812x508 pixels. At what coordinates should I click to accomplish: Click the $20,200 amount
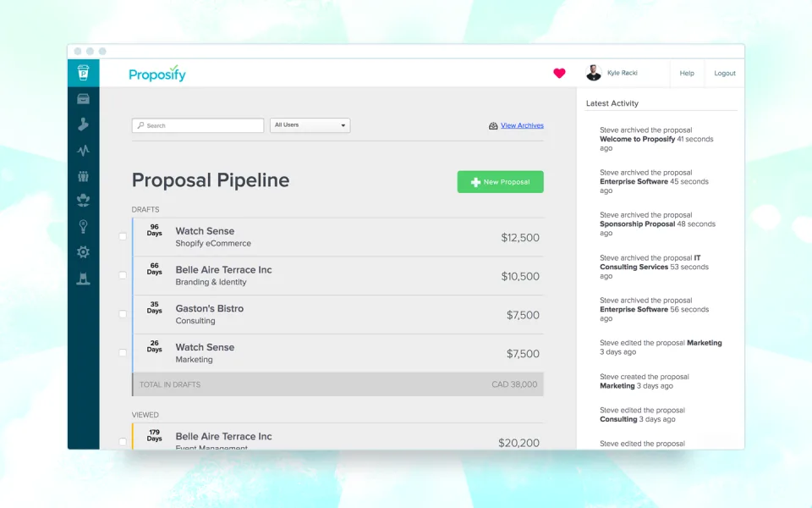coord(518,443)
